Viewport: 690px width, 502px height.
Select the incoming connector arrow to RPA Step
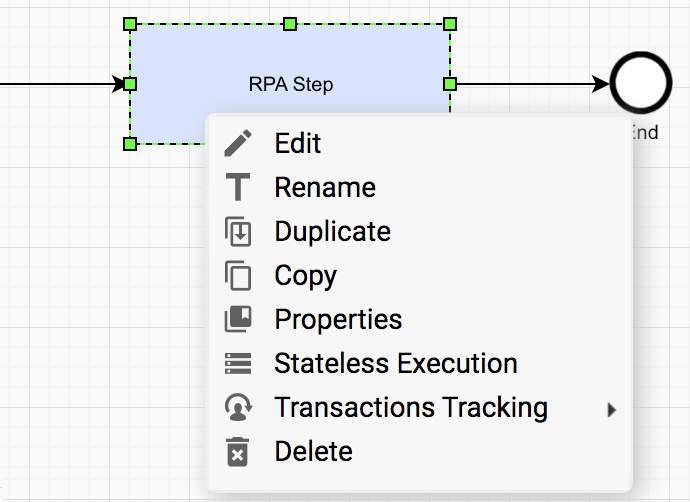[62, 84]
